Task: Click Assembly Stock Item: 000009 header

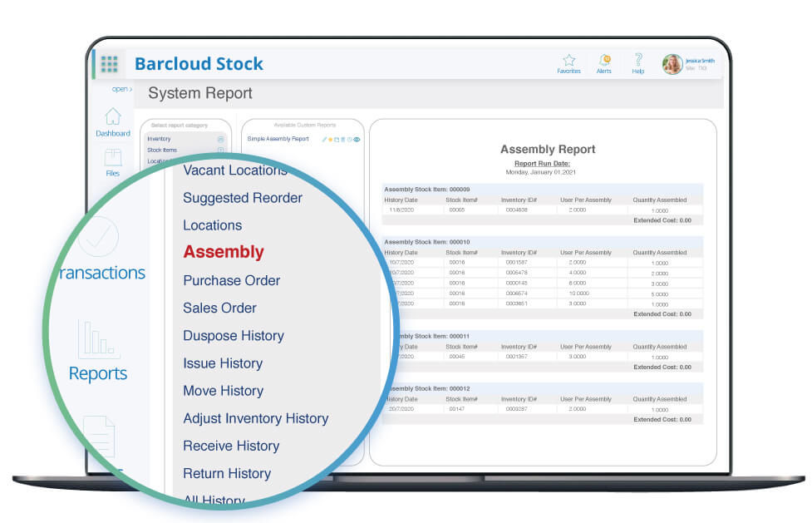Action: (426, 190)
